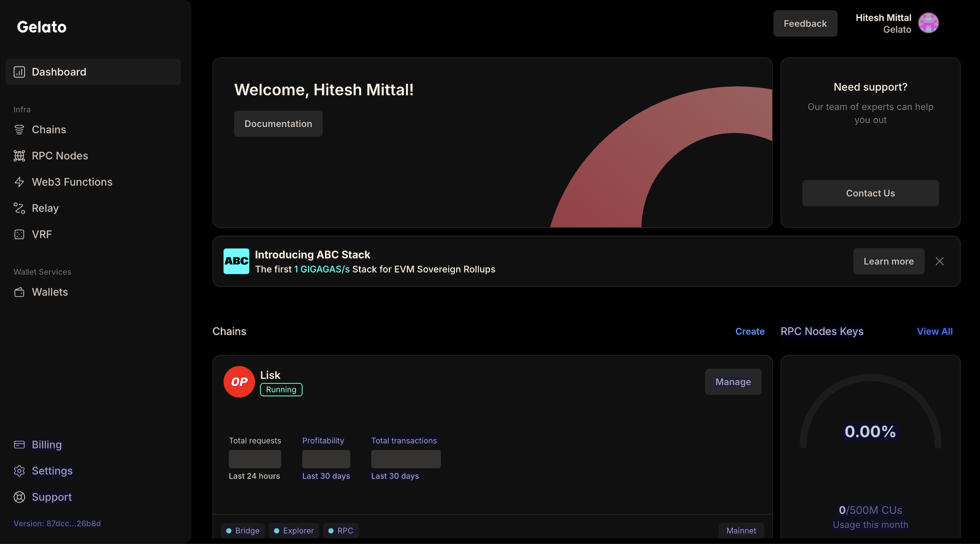Click the VRF dice icon
The width and height of the screenshot is (980, 544).
[19, 235]
